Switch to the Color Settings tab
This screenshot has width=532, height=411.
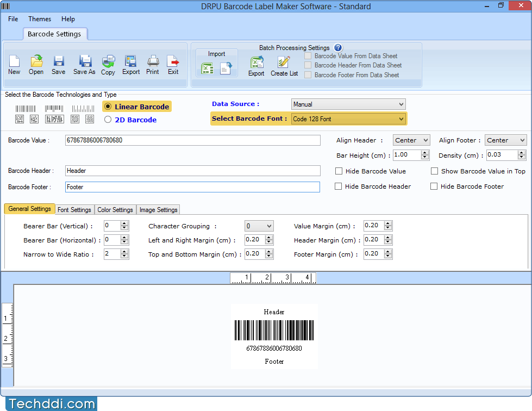point(115,210)
